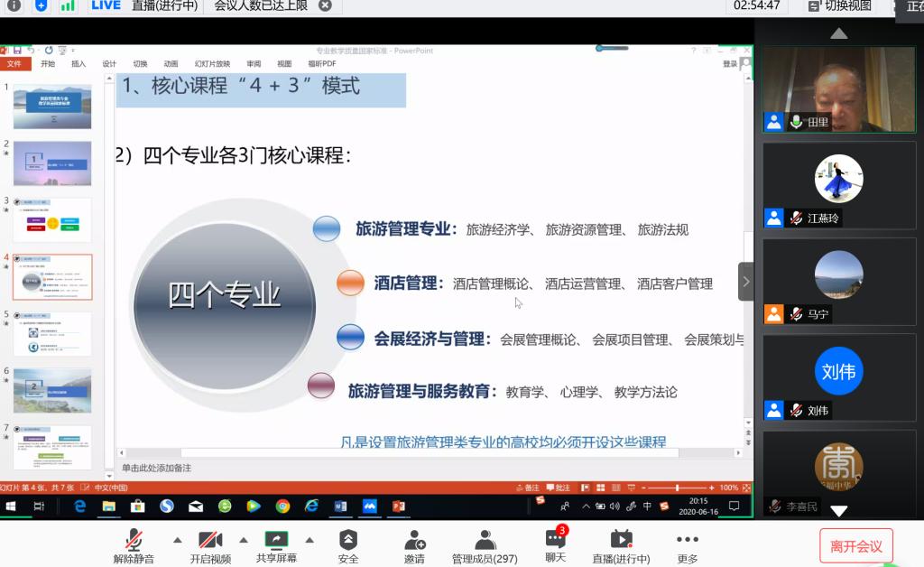924x567 pixels.
Task: Unmute microphone with 解除静音
Action: click(x=134, y=545)
